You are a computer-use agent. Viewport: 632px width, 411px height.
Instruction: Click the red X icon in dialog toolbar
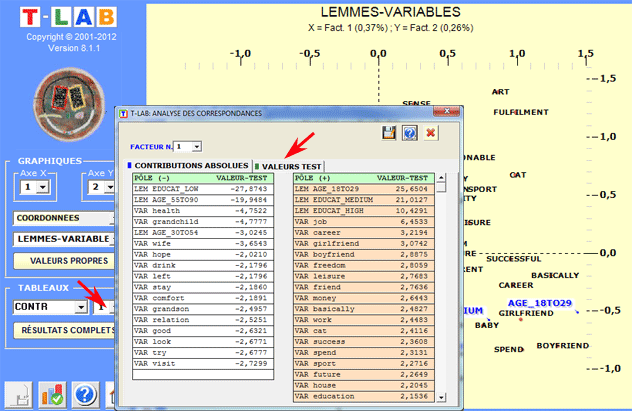(x=430, y=133)
